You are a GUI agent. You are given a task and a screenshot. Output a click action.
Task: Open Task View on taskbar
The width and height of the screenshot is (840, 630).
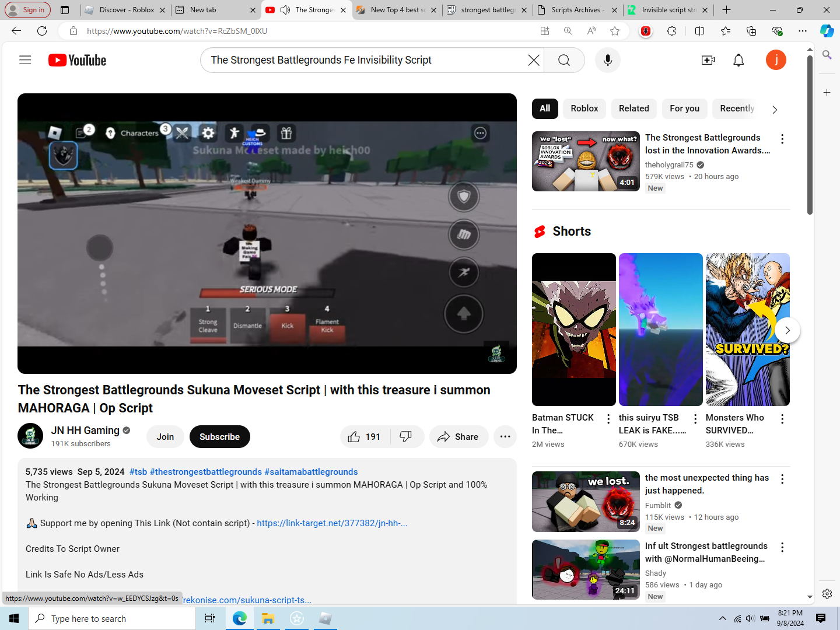pyautogui.click(x=210, y=618)
